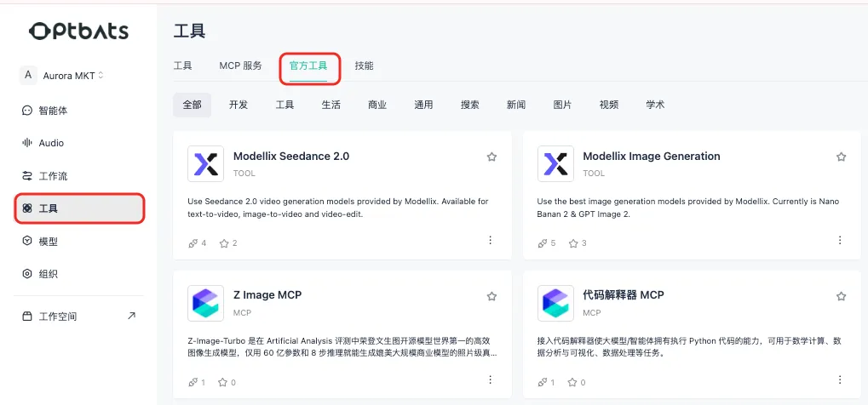Filter tools by 学术 category

coord(655,106)
